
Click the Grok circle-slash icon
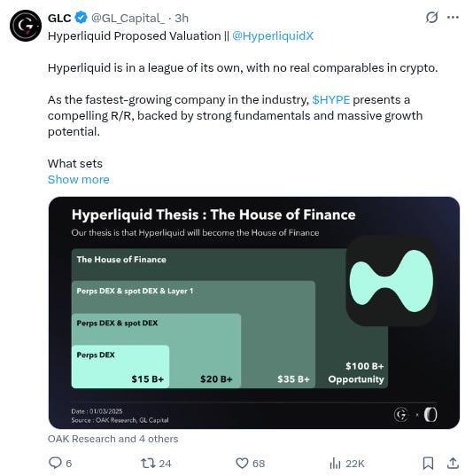[431, 18]
